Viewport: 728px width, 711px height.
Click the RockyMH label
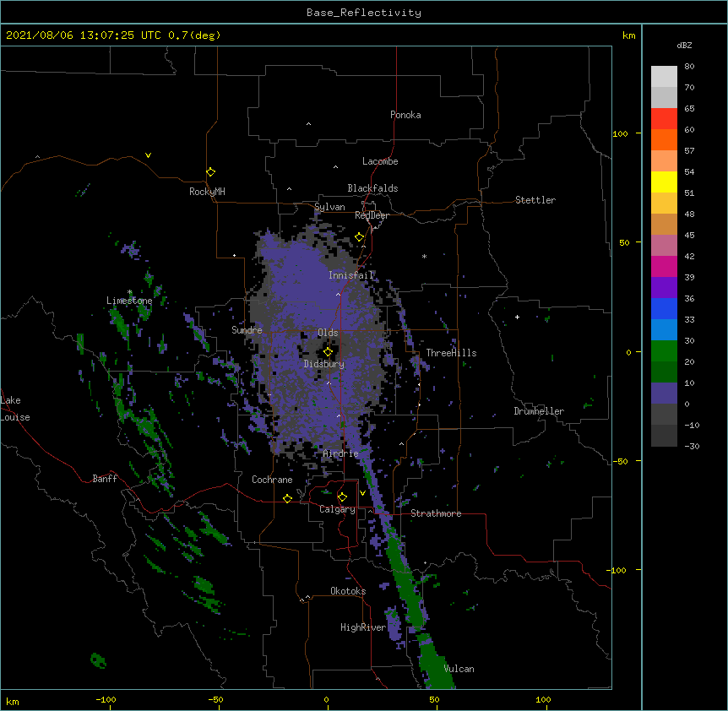207,192
